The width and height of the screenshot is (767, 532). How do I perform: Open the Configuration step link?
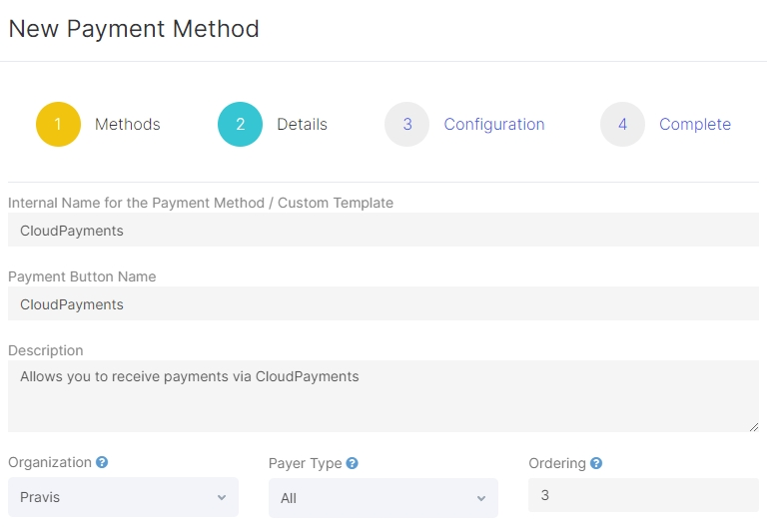494,125
